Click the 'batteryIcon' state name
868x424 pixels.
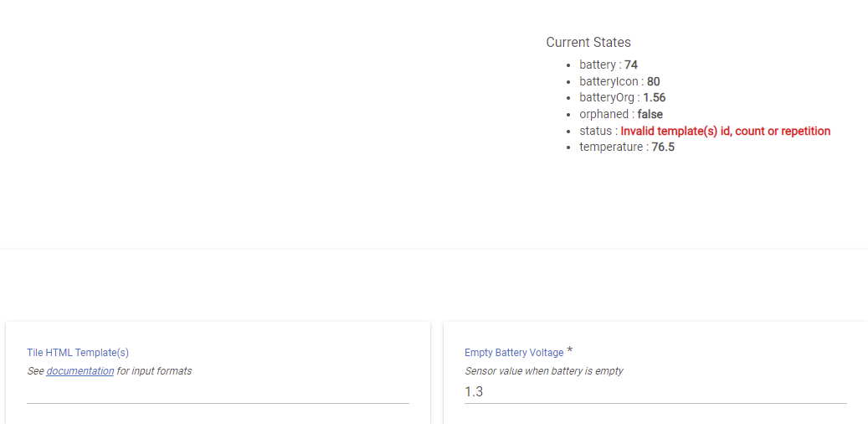point(609,81)
